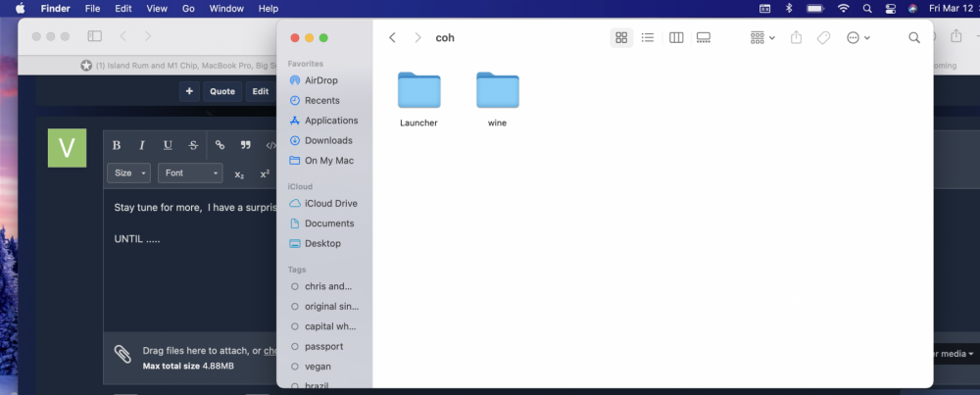
Task: Click the Share icon in Finder toolbar
Action: [x=797, y=37]
